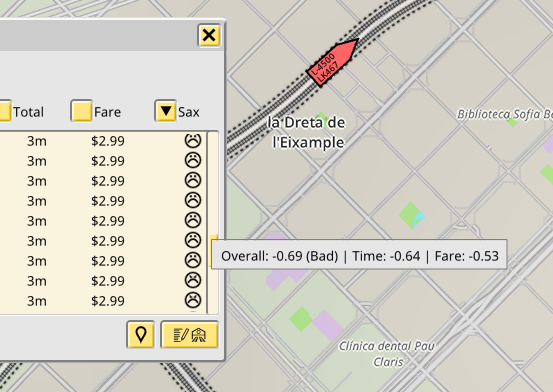This screenshot has height=392, width=553.
Task: Toggle the Fare column sort button
Action: click(81, 111)
